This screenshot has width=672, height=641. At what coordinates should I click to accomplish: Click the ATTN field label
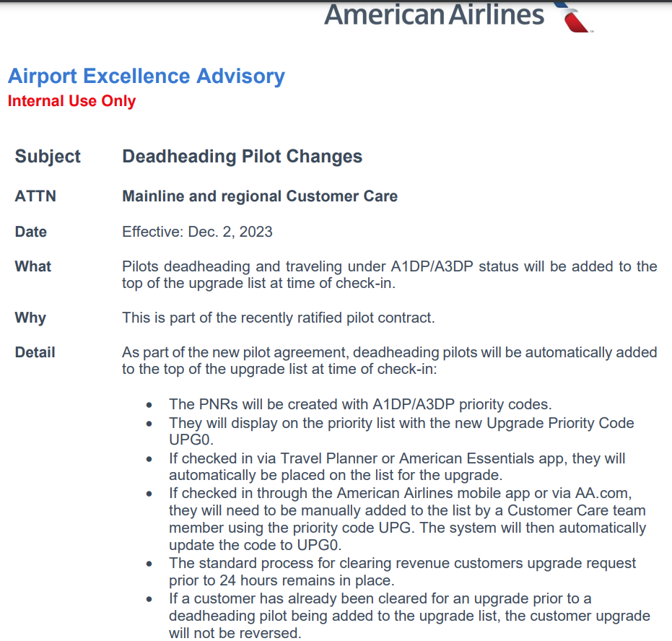point(35,196)
